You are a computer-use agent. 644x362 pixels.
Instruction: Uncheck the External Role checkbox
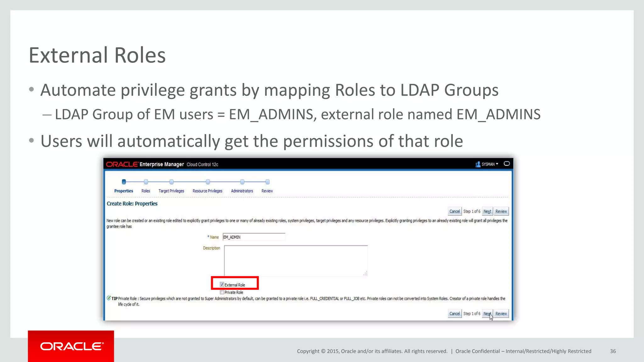pyautogui.click(x=222, y=284)
